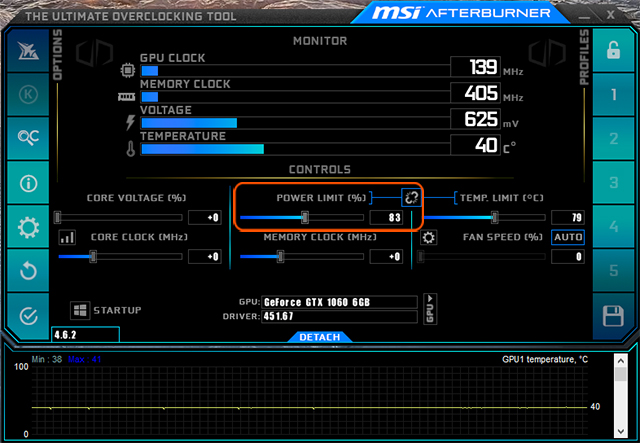Click the Temp. Limit 79 value field
Image resolution: width=640 pixels, height=443 pixels.
568,217
